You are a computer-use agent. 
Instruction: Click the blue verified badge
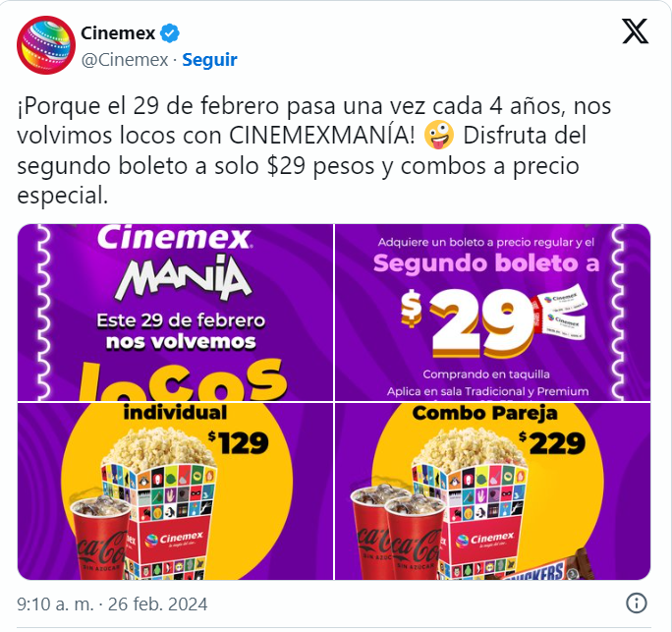(170, 33)
